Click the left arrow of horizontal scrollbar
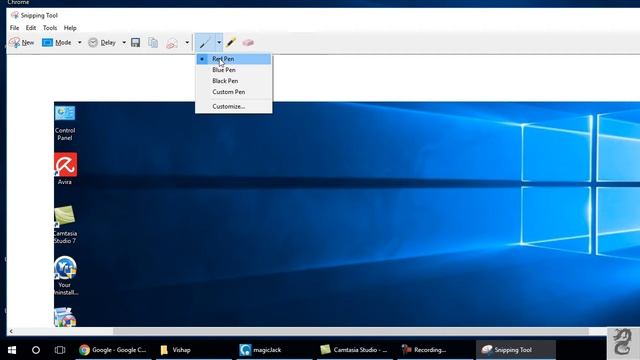The image size is (640, 360). point(11,331)
